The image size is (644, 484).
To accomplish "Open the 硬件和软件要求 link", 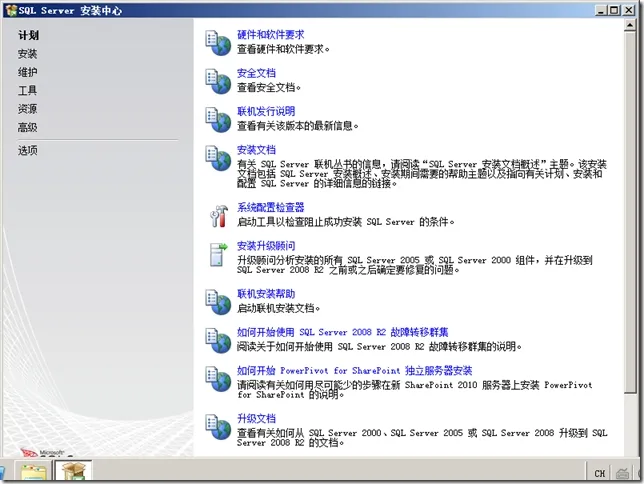I will pos(271,35).
